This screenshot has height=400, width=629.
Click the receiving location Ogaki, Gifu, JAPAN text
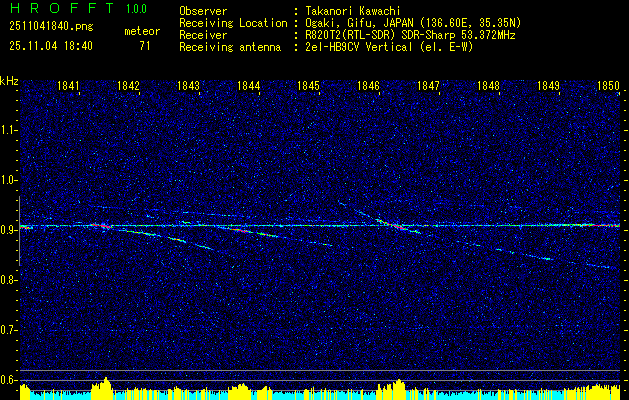tap(413, 23)
